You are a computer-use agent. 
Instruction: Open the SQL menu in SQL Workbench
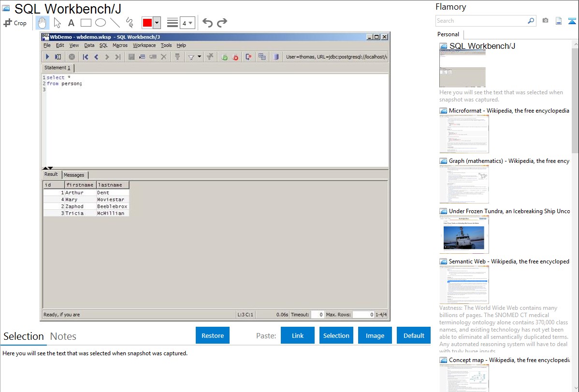click(103, 45)
